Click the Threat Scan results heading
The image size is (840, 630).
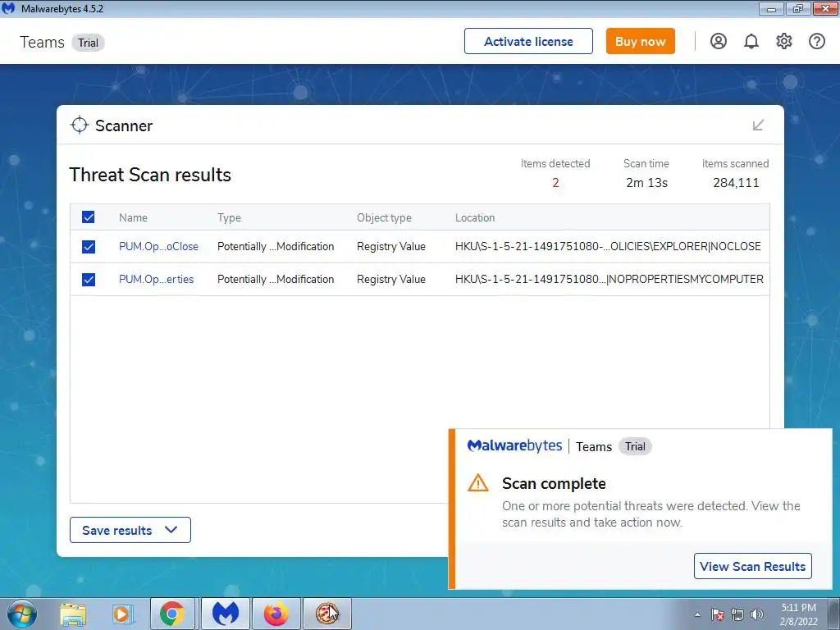tap(150, 175)
